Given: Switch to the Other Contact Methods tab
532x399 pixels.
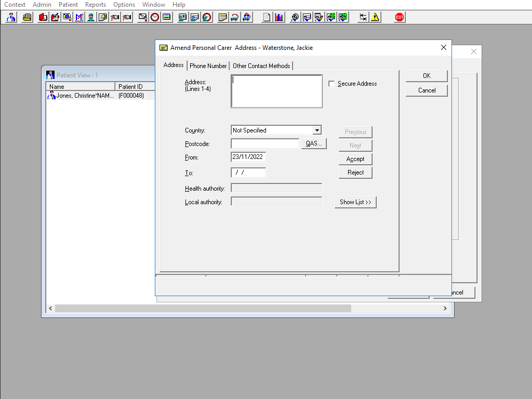Looking at the screenshot, I should click(x=261, y=66).
